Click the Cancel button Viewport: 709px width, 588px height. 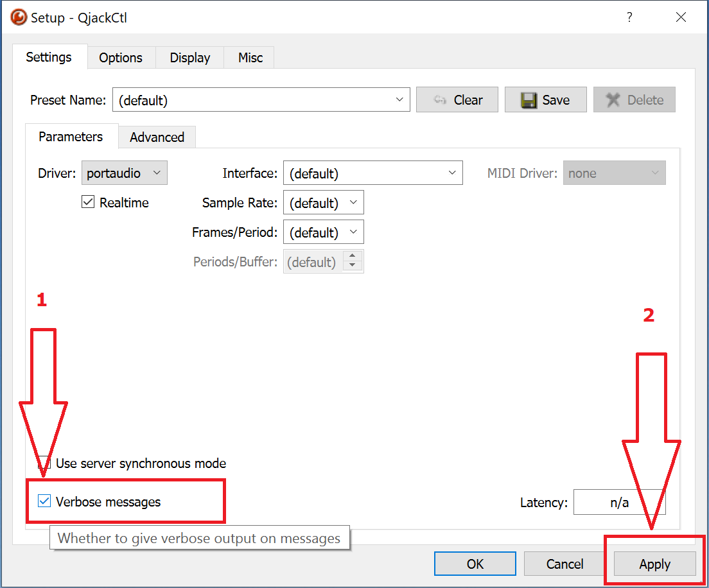(565, 564)
